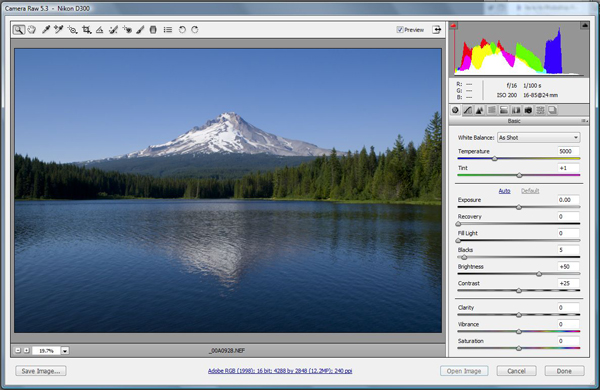Zoom out with the minus button

pyautogui.click(x=18, y=350)
